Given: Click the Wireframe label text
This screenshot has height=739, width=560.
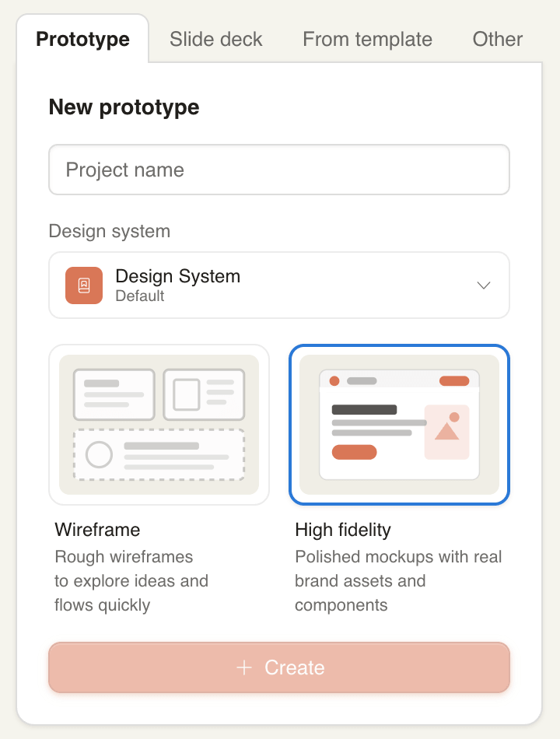Looking at the screenshot, I should click(98, 530).
